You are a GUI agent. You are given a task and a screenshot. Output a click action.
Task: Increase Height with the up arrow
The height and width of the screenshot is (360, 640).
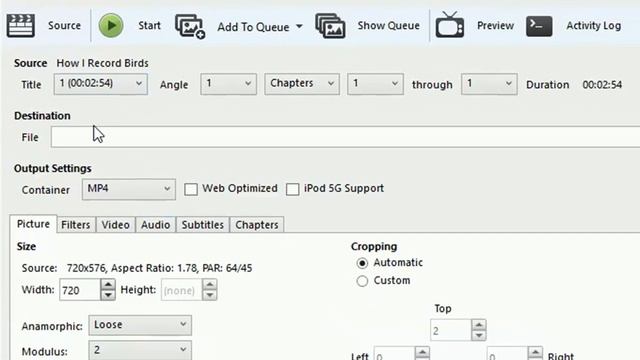pos(209,284)
